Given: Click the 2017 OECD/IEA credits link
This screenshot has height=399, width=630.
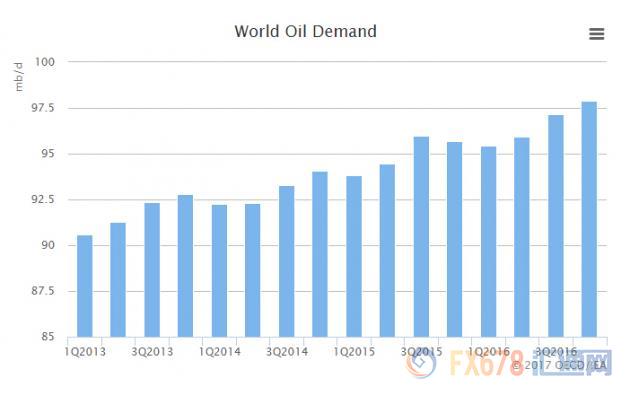Looking at the screenshot, I should tap(559, 365).
